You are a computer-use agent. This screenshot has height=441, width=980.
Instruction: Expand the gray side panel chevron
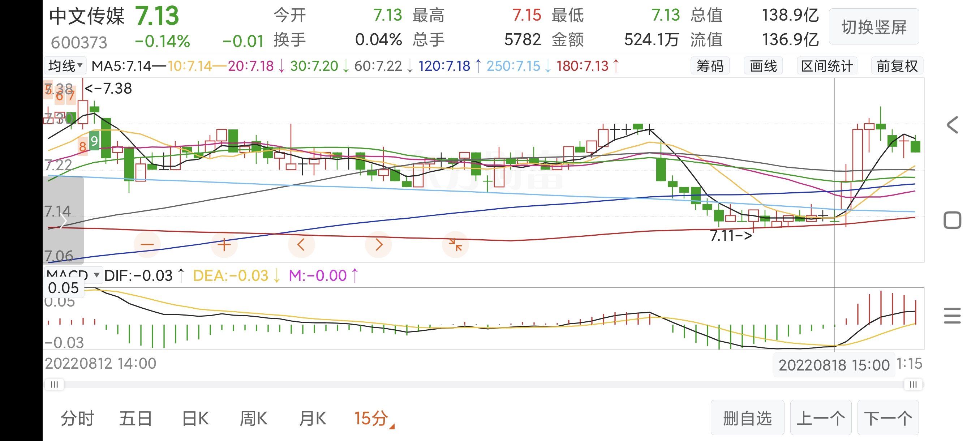click(x=63, y=221)
